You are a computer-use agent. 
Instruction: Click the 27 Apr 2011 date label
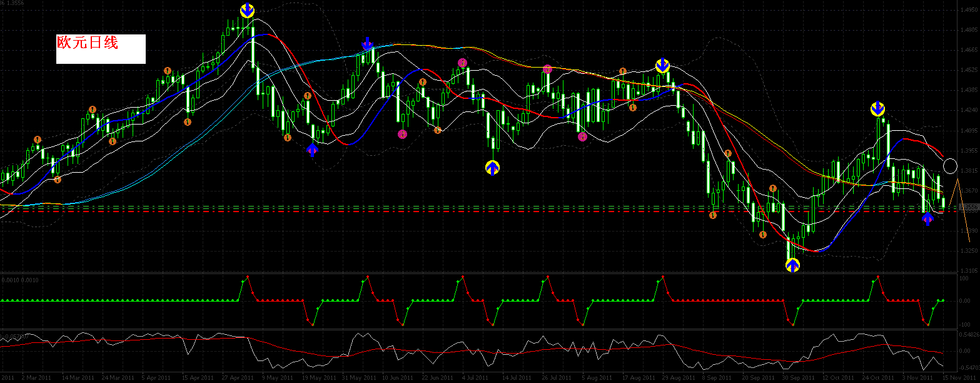238,378
